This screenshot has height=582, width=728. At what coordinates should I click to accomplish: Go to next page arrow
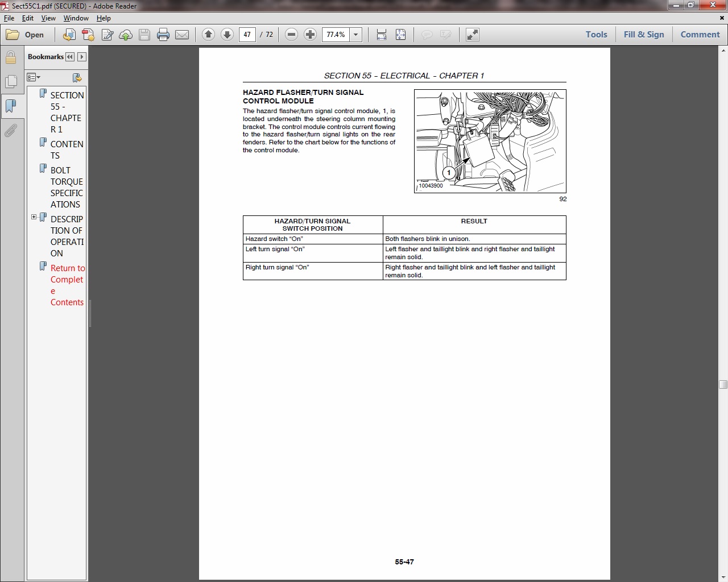click(227, 35)
